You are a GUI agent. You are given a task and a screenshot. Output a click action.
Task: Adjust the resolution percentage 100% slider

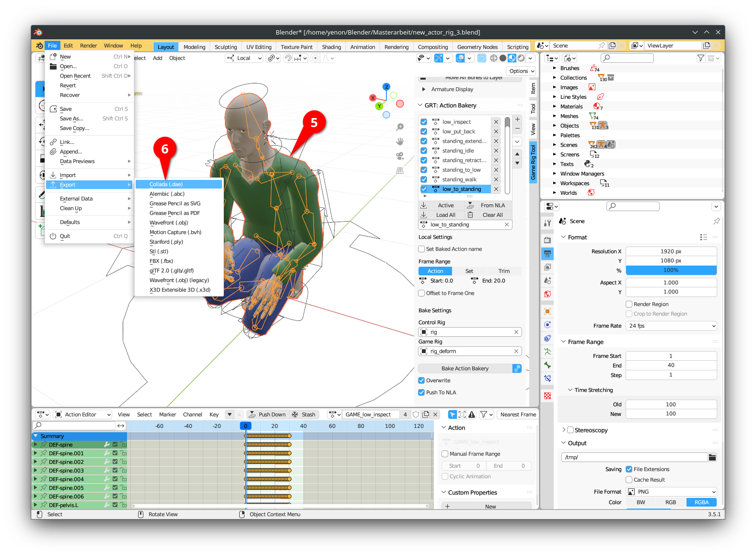coord(671,270)
